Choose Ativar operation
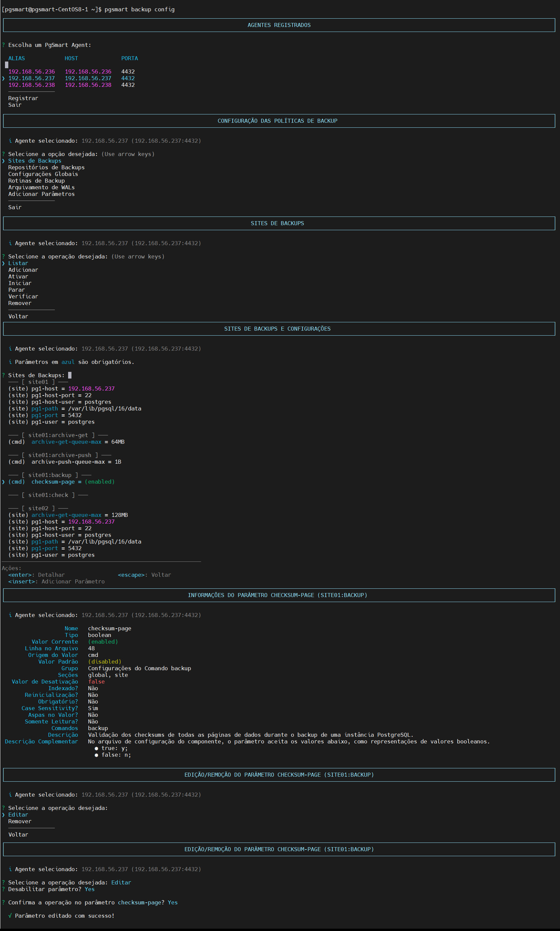Screen dimensions: 560x931 18,276
